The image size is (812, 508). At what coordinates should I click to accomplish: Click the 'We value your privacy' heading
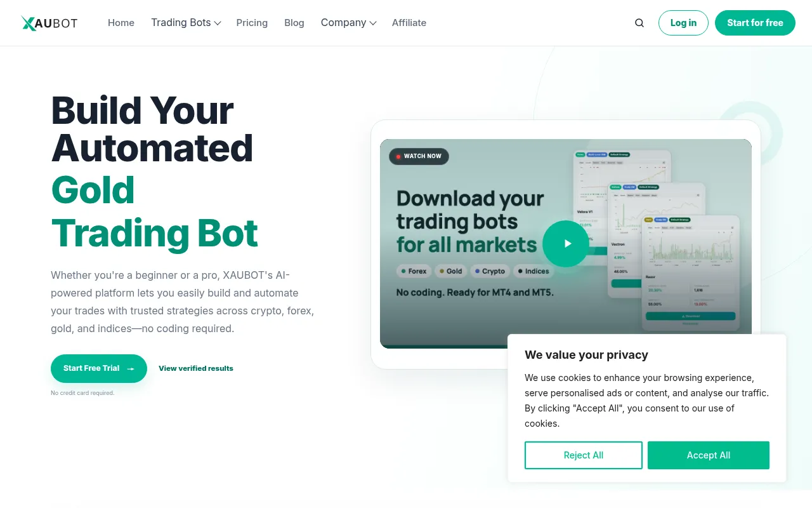pos(586,355)
